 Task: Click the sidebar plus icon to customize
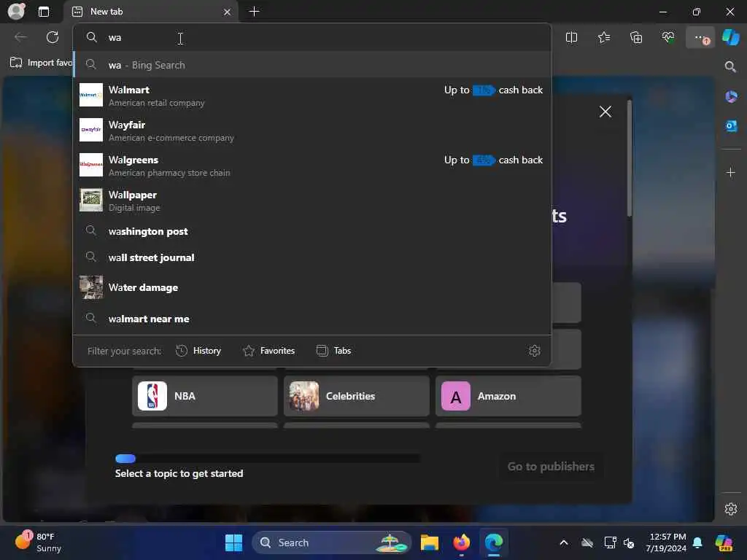pyautogui.click(x=731, y=172)
